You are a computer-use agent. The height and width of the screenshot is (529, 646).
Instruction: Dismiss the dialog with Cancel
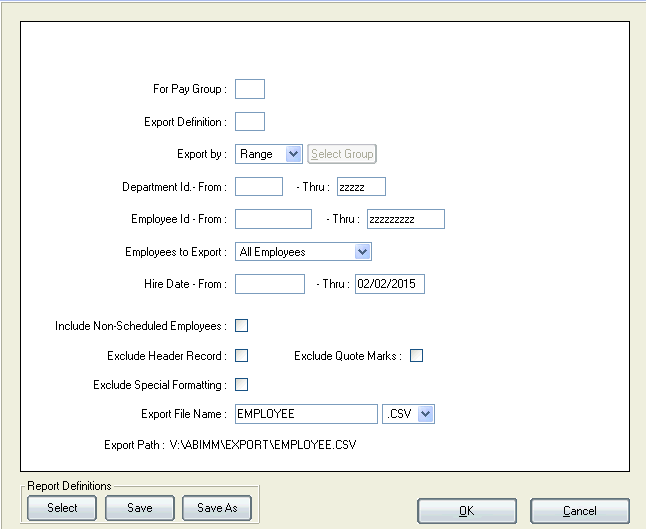[580, 511]
